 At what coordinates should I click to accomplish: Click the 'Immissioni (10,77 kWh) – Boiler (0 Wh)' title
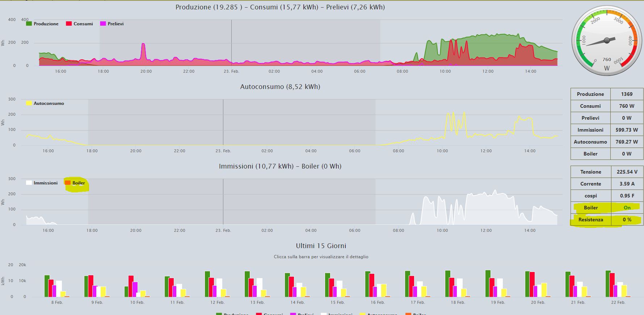[x=280, y=166]
